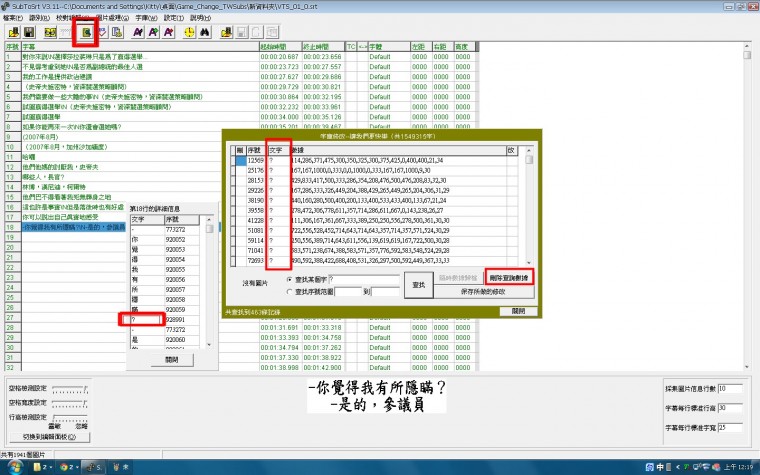Click the range start number input field

click(348, 292)
